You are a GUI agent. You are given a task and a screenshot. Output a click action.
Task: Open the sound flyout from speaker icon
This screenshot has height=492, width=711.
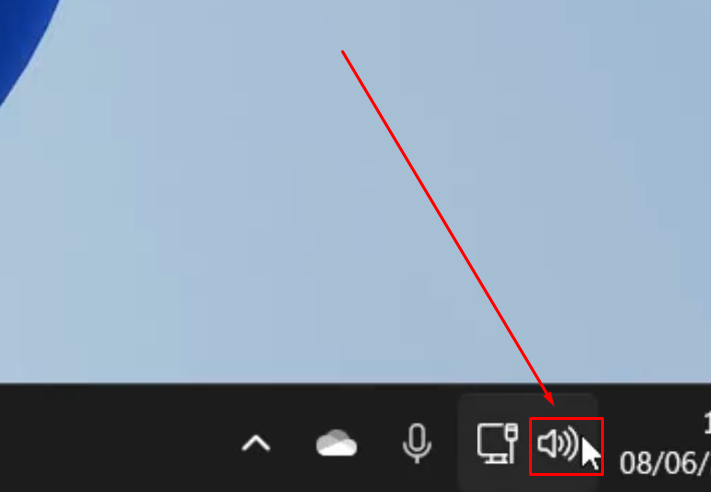(558, 443)
